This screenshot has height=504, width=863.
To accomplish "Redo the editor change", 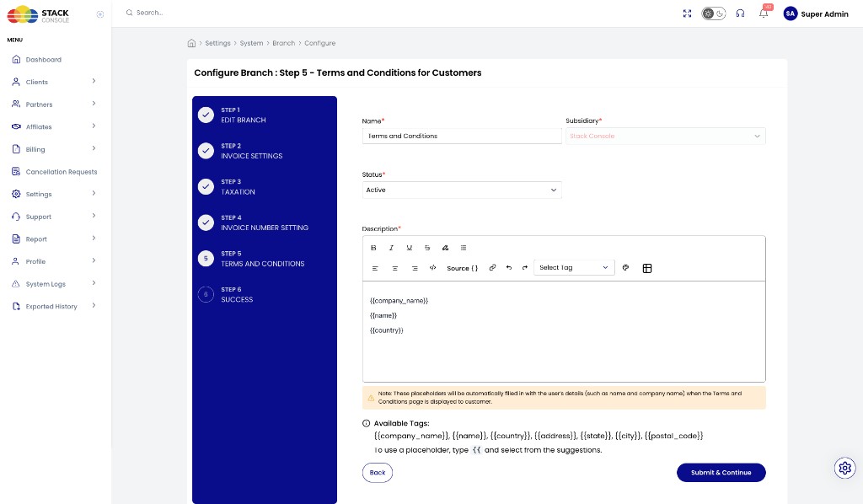I will [525, 268].
